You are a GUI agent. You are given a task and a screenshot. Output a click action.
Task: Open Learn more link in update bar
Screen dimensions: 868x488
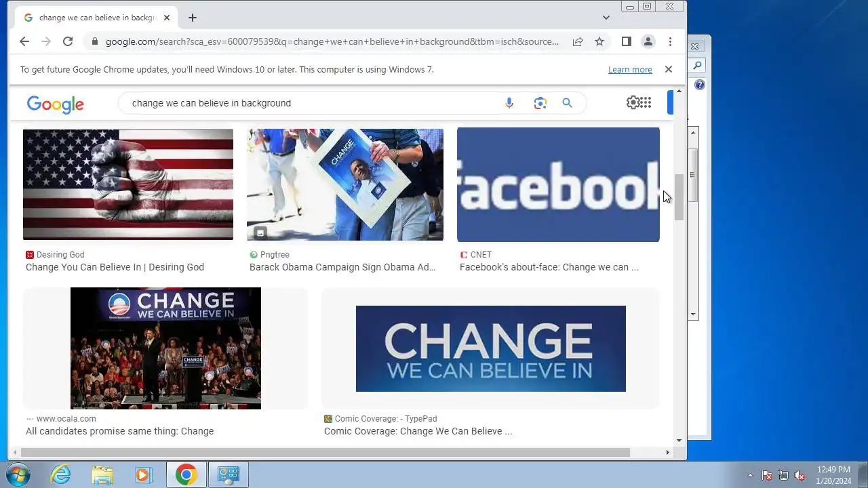[x=630, y=69]
